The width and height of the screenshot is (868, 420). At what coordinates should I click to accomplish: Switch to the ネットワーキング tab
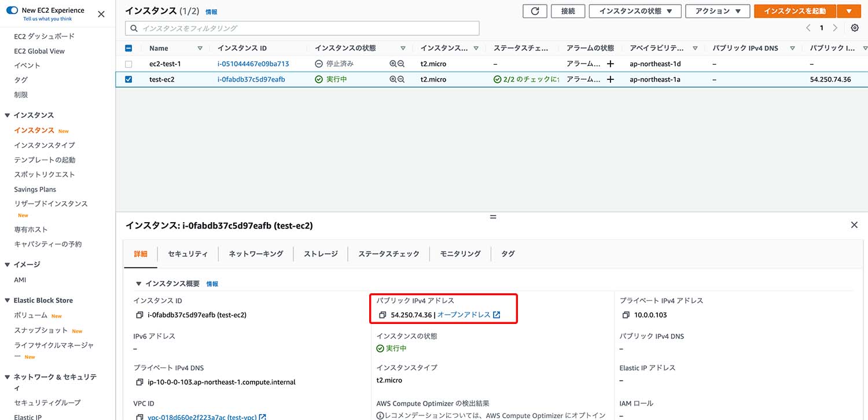(x=256, y=253)
